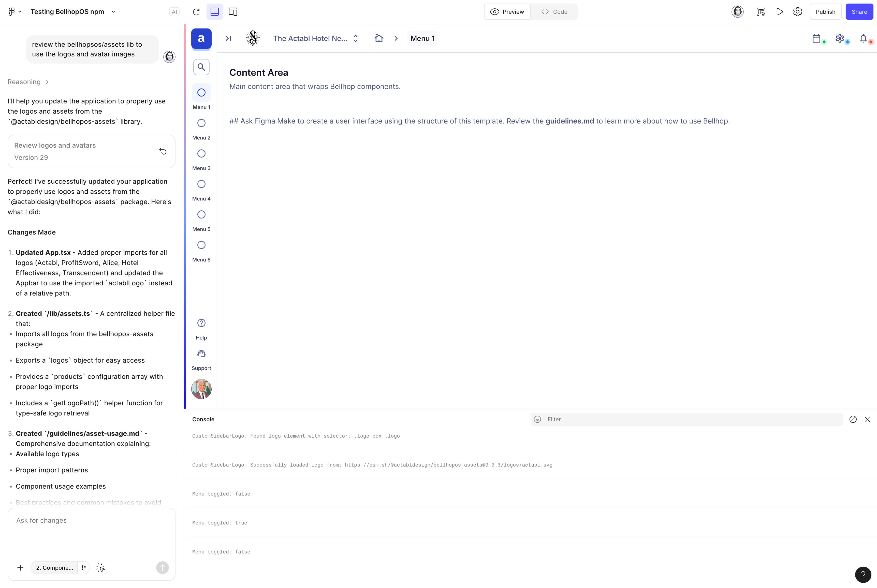Toggle the console panel layout button
The height and width of the screenshot is (588, 877).
(215, 12)
